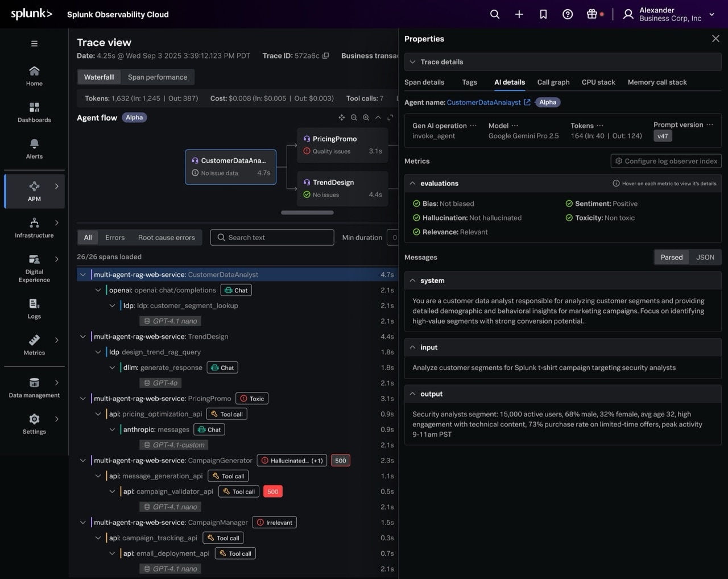Open the bookmark icon in header
Screen dimensions: 728x579
pyautogui.click(x=543, y=14)
